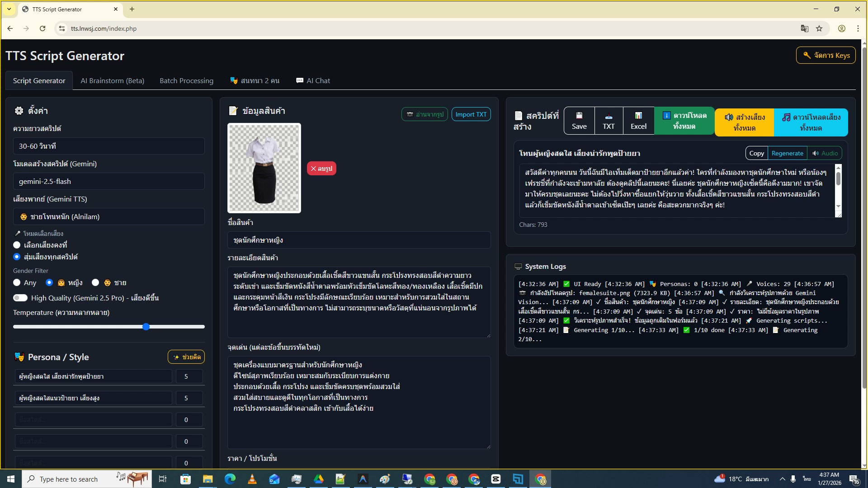
Task: Click the yellow generate all audio button
Action: pyautogui.click(x=744, y=122)
